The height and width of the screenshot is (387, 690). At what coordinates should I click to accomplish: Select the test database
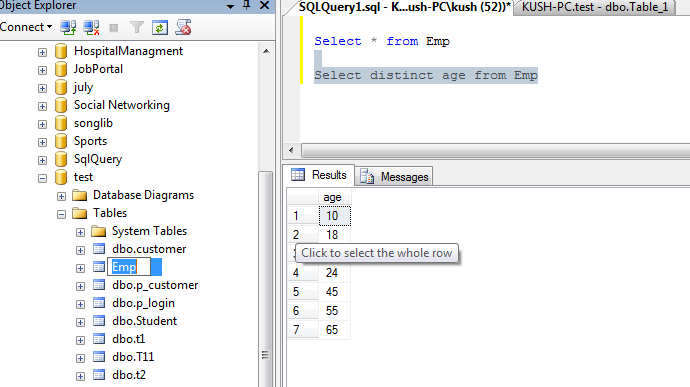point(83,177)
